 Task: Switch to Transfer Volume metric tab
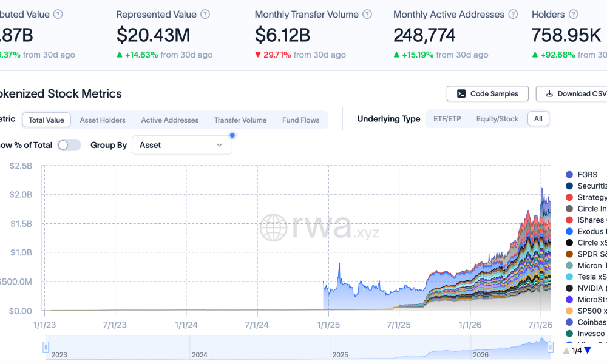[x=240, y=120]
